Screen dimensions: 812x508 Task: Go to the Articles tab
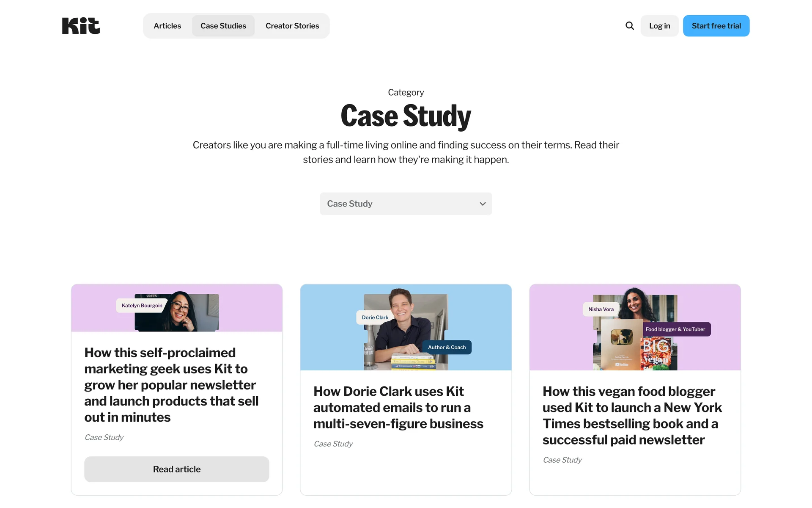point(167,26)
